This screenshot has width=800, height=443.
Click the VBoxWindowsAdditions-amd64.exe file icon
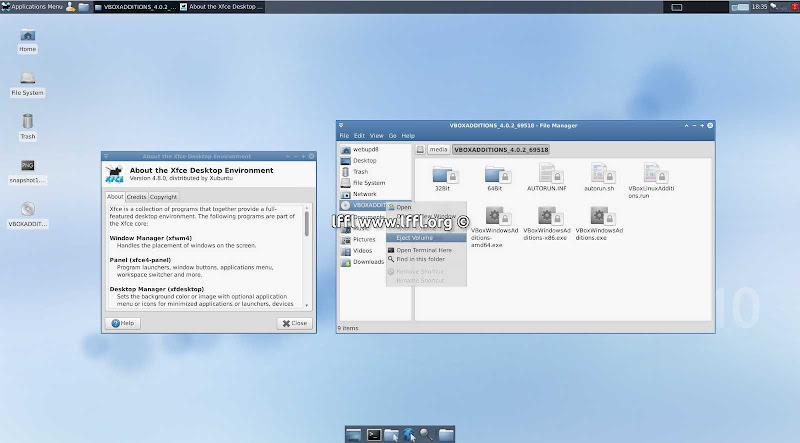coord(495,215)
